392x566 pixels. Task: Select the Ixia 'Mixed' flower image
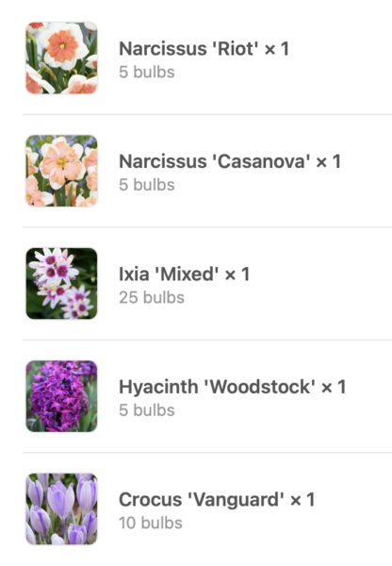(61, 283)
